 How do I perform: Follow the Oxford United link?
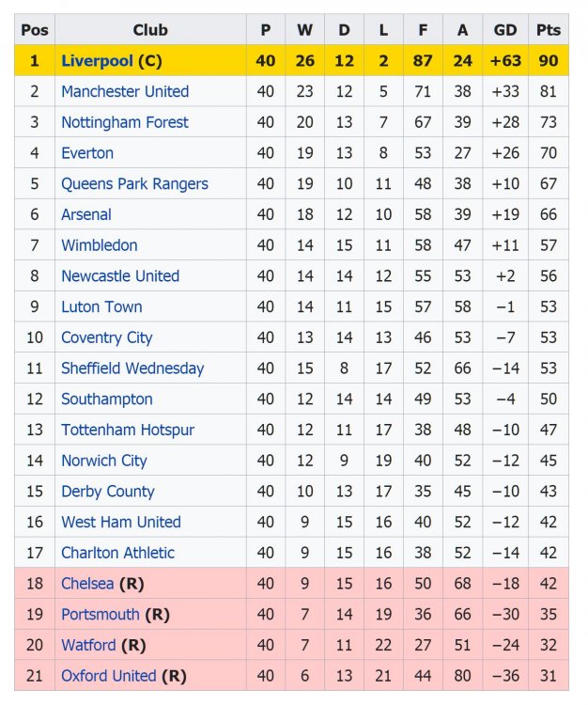point(109,676)
